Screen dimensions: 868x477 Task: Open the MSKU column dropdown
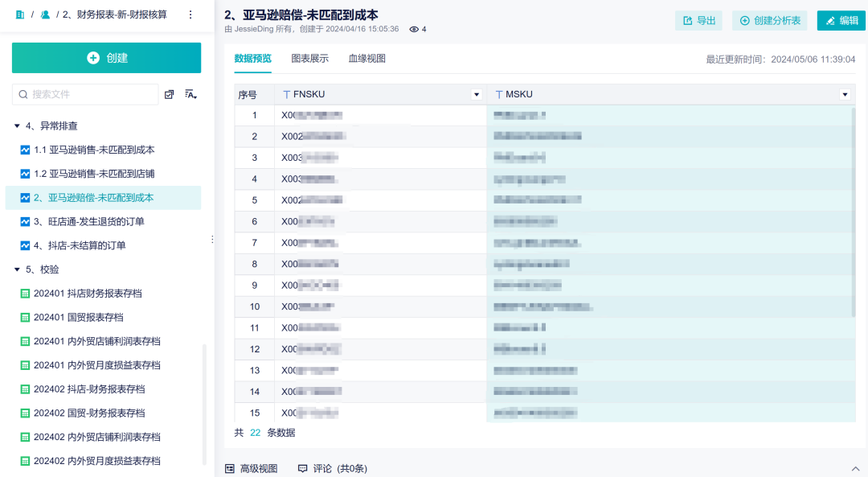pyautogui.click(x=845, y=95)
